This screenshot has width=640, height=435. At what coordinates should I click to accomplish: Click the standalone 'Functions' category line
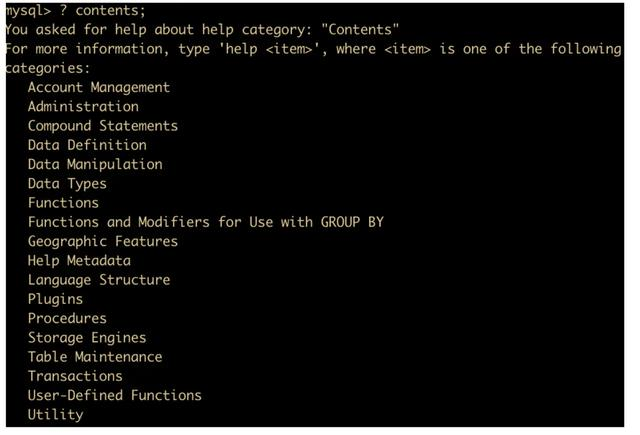[x=63, y=203]
